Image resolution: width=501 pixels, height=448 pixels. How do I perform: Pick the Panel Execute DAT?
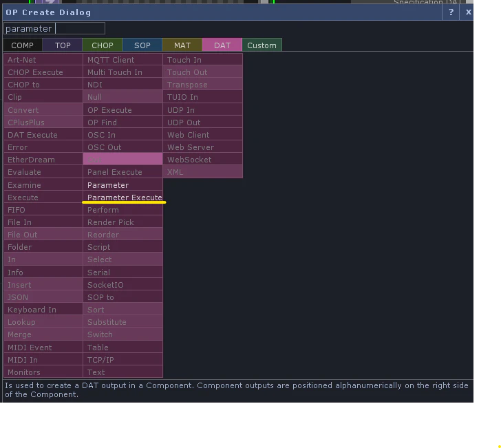122,172
